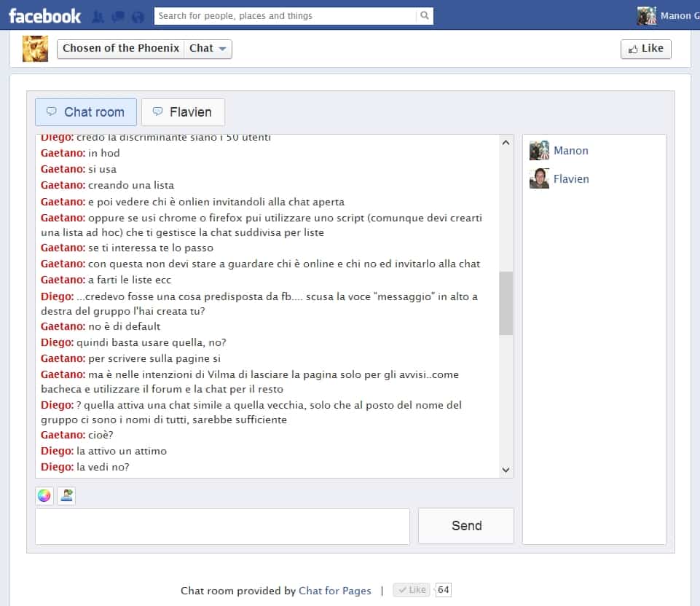Click message starting "oppure se usi chrome o firefox"
Image resolution: width=700 pixels, height=606 pixels.
click(261, 225)
